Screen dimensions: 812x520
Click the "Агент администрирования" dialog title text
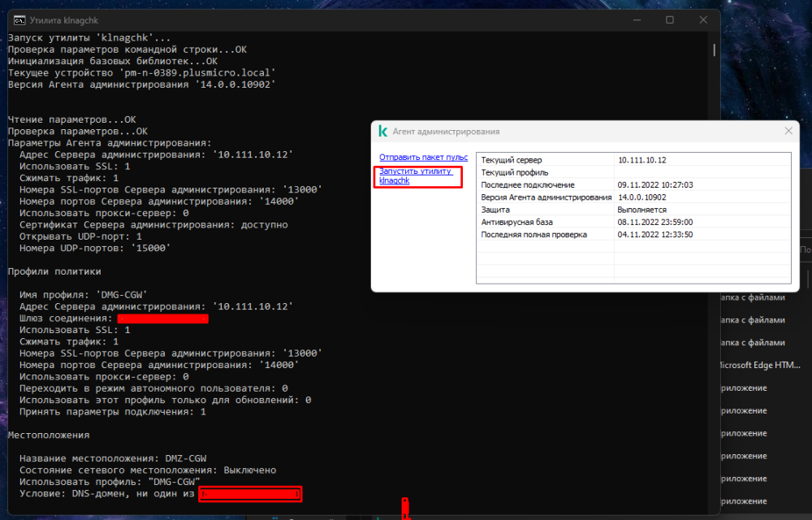pyautogui.click(x=446, y=132)
